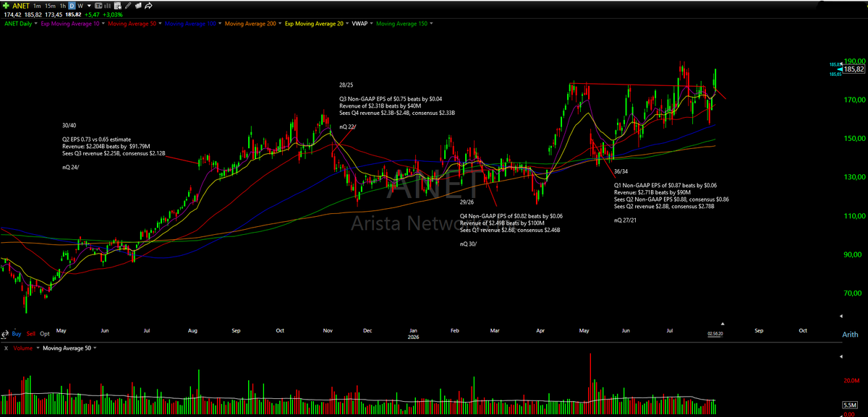Click the Buy button
This screenshot has height=417, width=868.
(17, 334)
